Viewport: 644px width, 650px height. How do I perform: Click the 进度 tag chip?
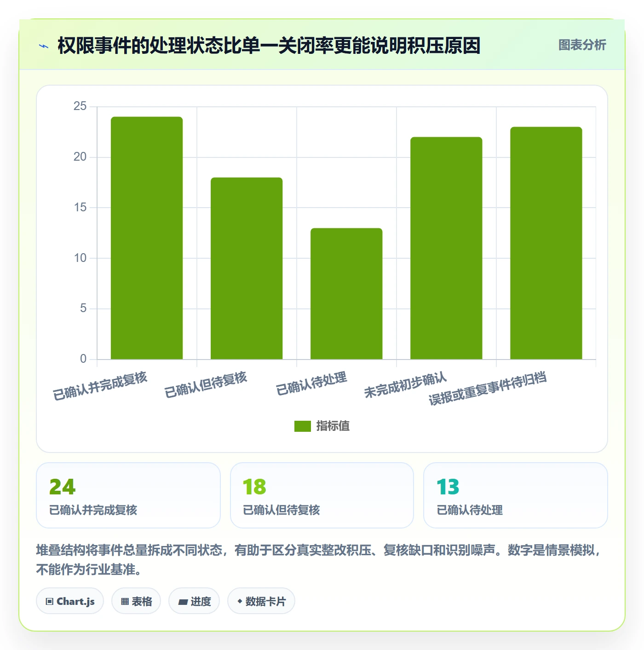pyautogui.click(x=194, y=601)
